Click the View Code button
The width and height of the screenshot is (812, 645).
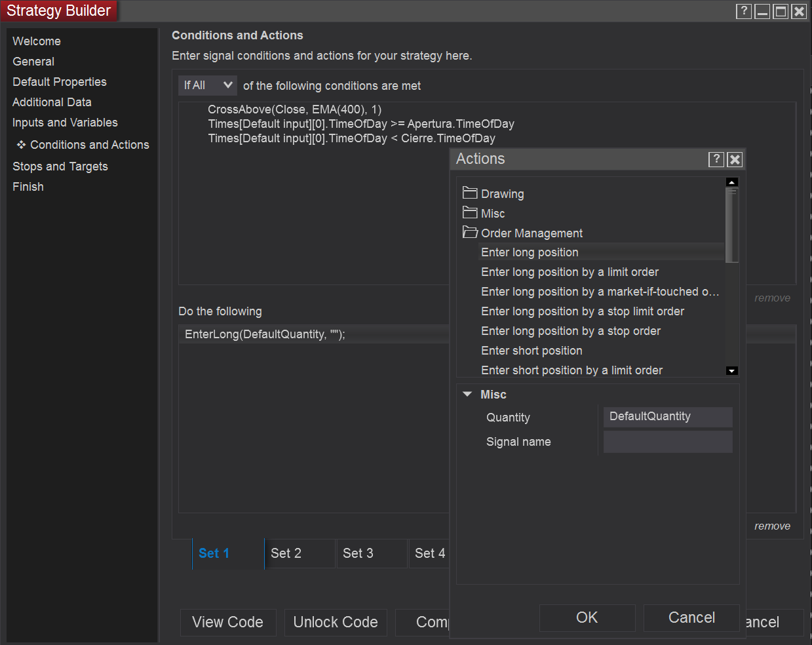pos(227,622)
